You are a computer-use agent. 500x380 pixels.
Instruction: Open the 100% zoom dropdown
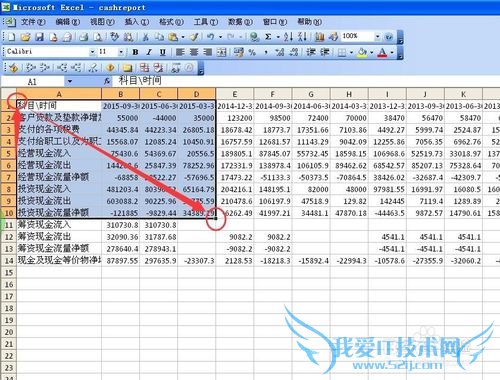(x=377, y=37)
